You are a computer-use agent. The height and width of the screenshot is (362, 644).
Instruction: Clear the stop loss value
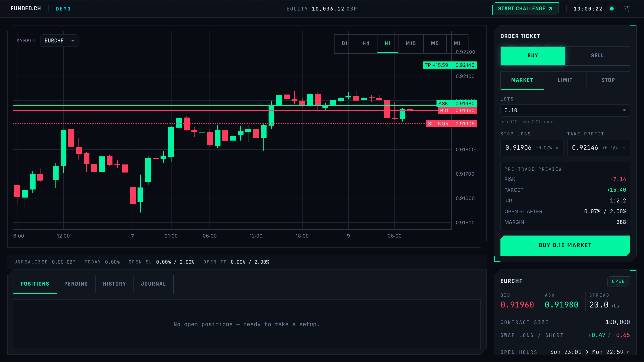coord(557,148)
